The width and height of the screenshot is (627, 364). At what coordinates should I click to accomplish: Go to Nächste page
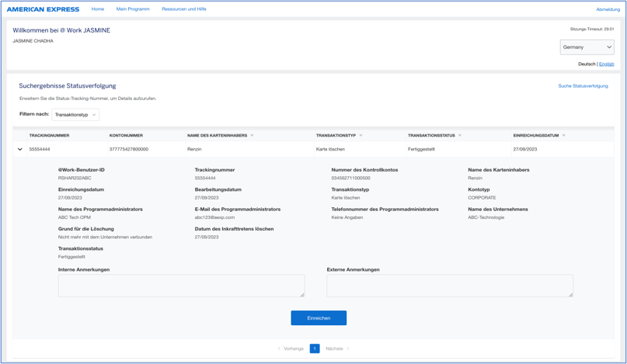(336, 348)
